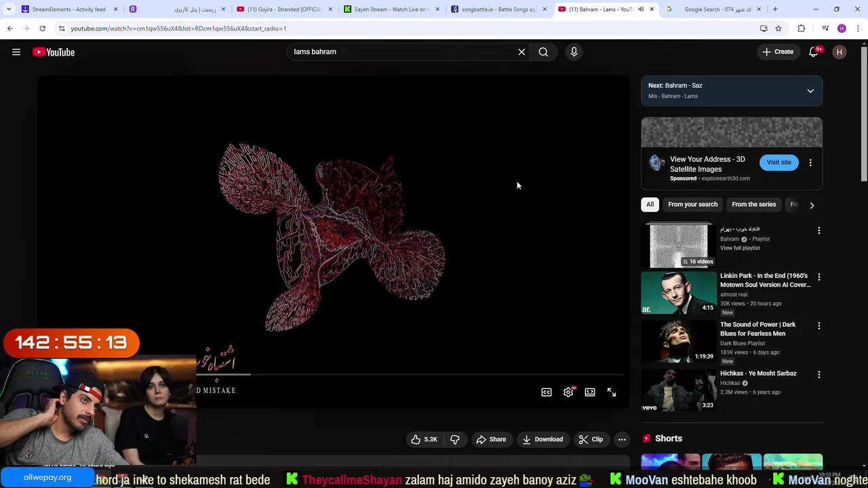This screenshot has width=868, height=488.
Task: Open the account avatar menu
Action: (840, 52)
